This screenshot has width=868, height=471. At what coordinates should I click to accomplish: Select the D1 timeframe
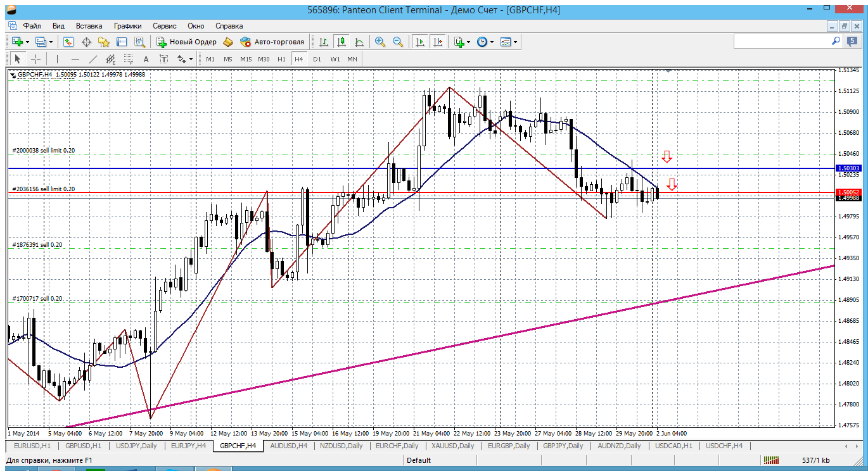(317, 59)
